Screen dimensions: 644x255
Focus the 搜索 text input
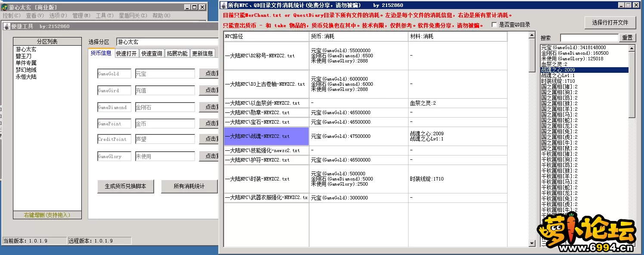[x=589, y=38]
